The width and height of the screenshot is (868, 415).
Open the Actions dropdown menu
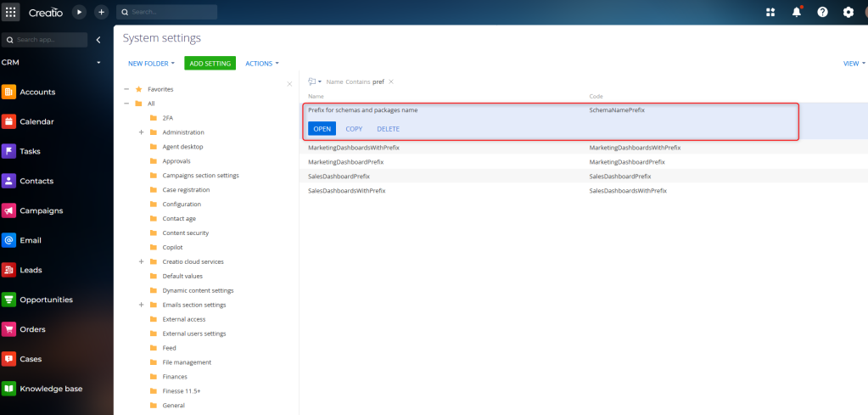point(262,64)
